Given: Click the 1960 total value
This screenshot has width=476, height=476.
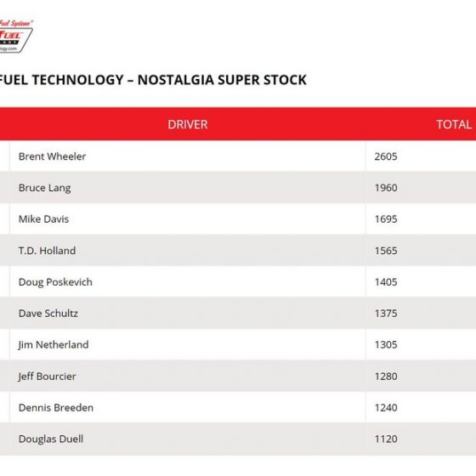Looking at the screenshot, I should (x=386, y=188).
